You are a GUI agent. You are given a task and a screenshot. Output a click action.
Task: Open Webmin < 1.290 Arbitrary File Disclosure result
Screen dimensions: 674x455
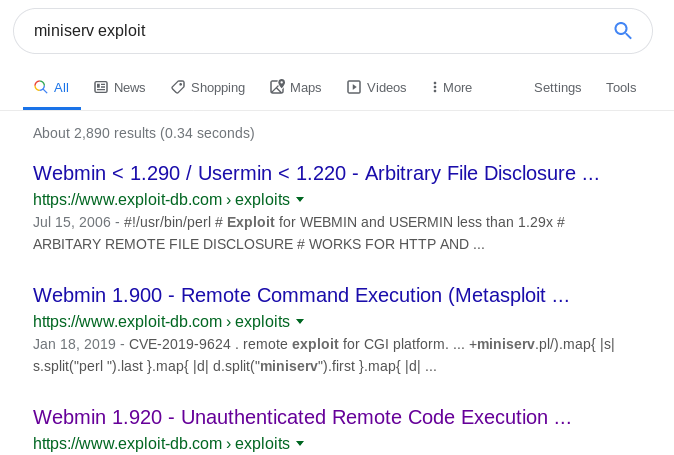316,173
